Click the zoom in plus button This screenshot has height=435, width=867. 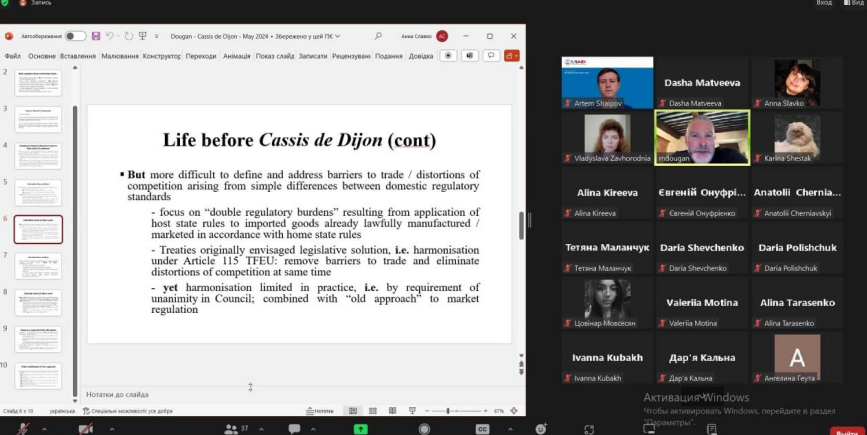[x=485, y=411]
